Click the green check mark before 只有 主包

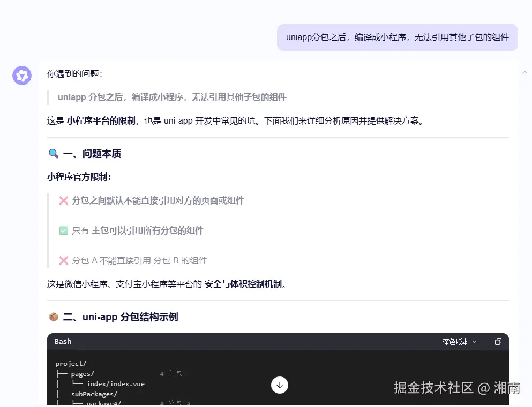click(64, 231)
